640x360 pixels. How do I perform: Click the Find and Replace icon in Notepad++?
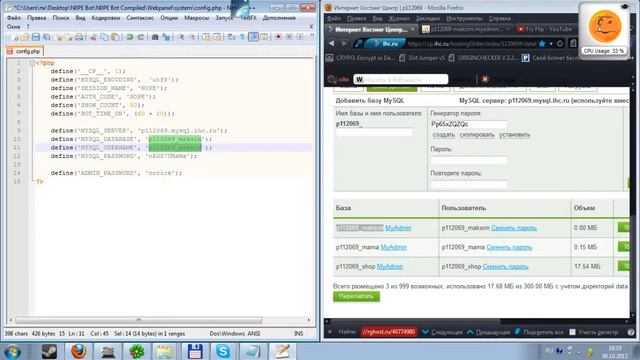click(166, 37)
